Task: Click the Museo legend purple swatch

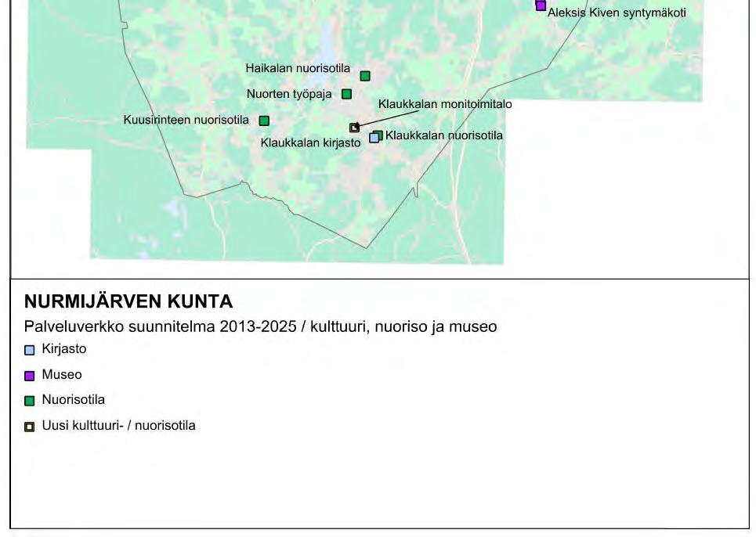Action: coord(30,376)
